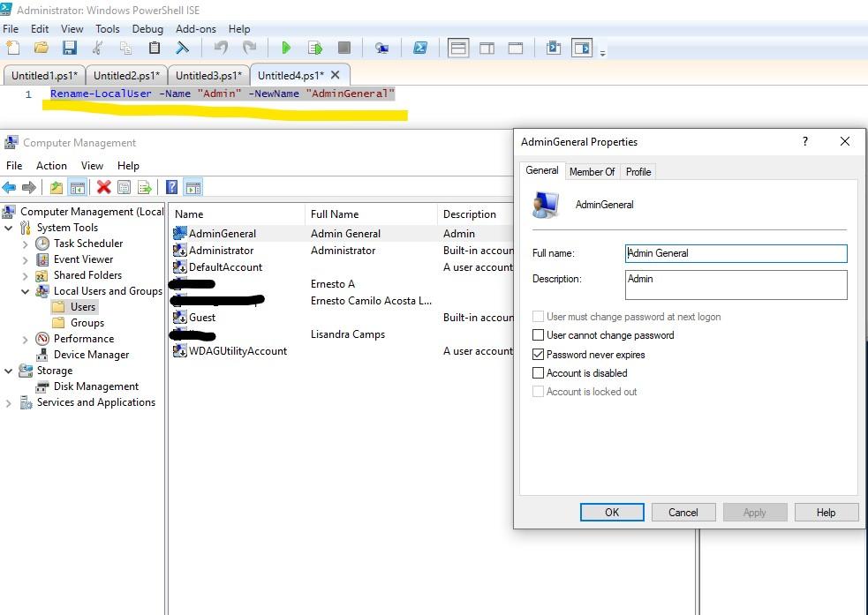Click the Description input field
Image resolution: width=868 pixels, height=615 pixels.
[x=736, y=285]
